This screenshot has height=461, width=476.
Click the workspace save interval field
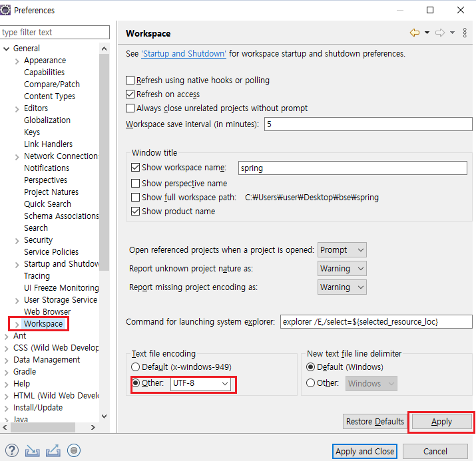(368, 124)
